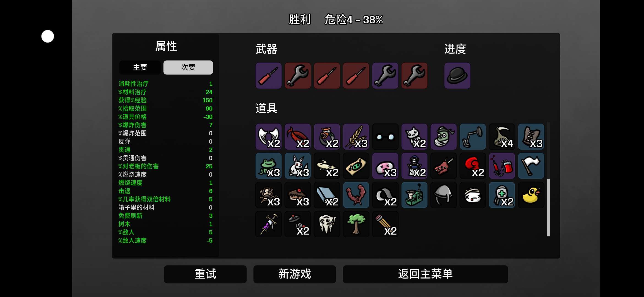Click the 返回主菜单 button
The image size is (644, 297).
(425, 274)
